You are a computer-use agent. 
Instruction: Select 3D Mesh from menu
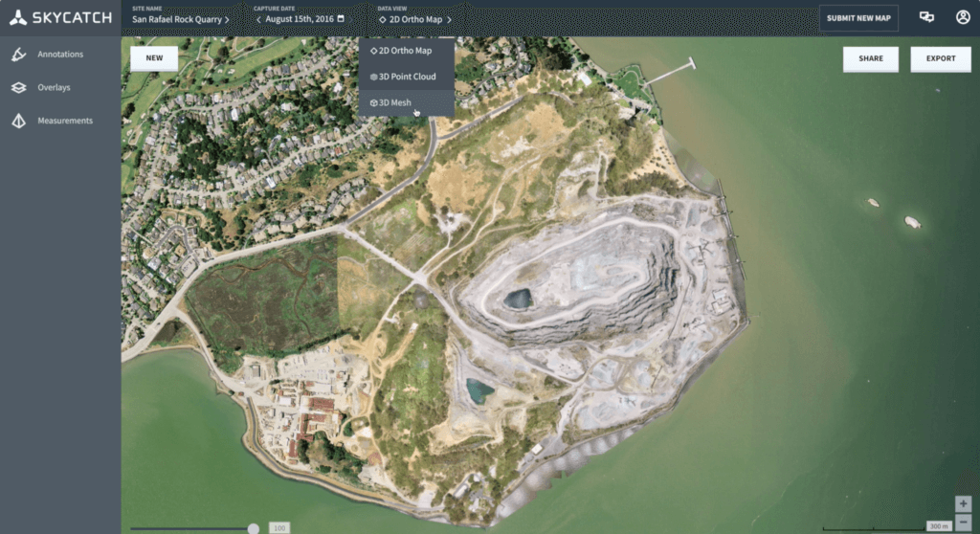coord(406,102)
